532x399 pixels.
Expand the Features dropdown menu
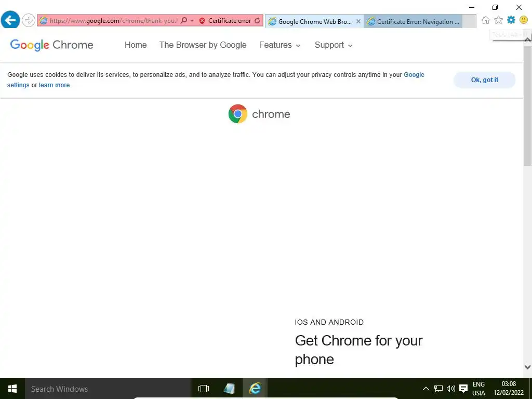tap(280, 45)
